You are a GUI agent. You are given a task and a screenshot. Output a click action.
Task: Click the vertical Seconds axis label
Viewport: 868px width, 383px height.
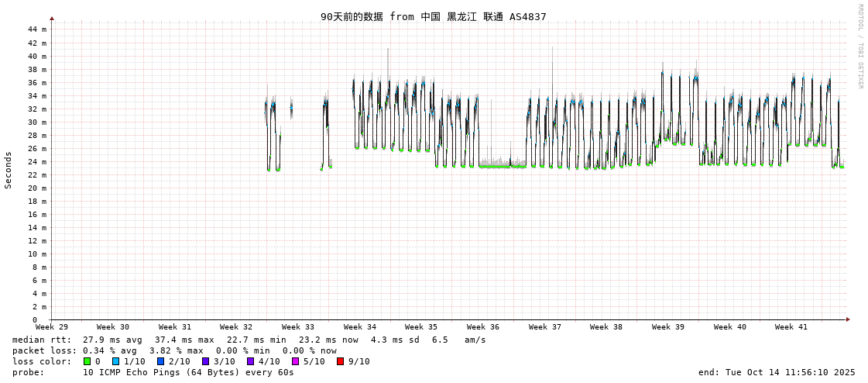9,170
